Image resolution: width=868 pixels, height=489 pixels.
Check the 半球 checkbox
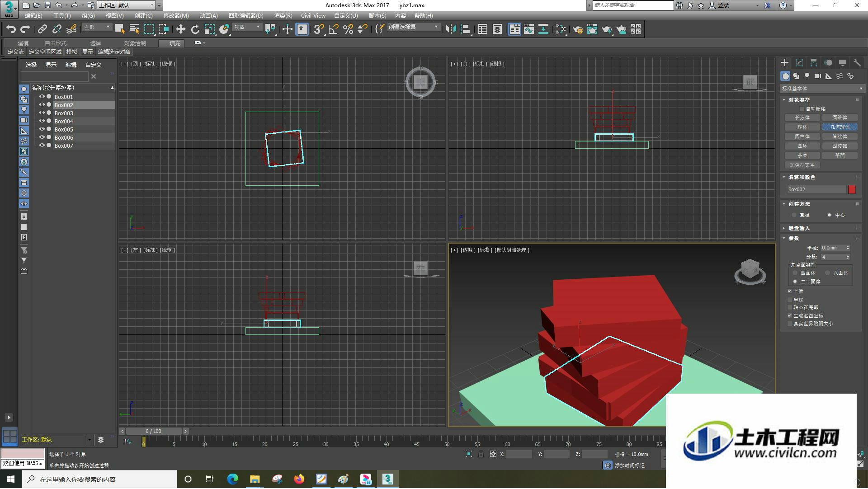pos(790,300)
